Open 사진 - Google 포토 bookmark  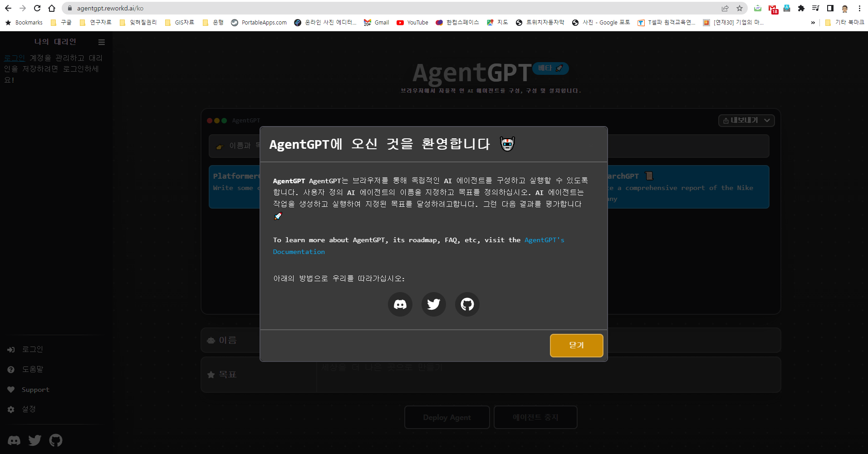(601, 23)
